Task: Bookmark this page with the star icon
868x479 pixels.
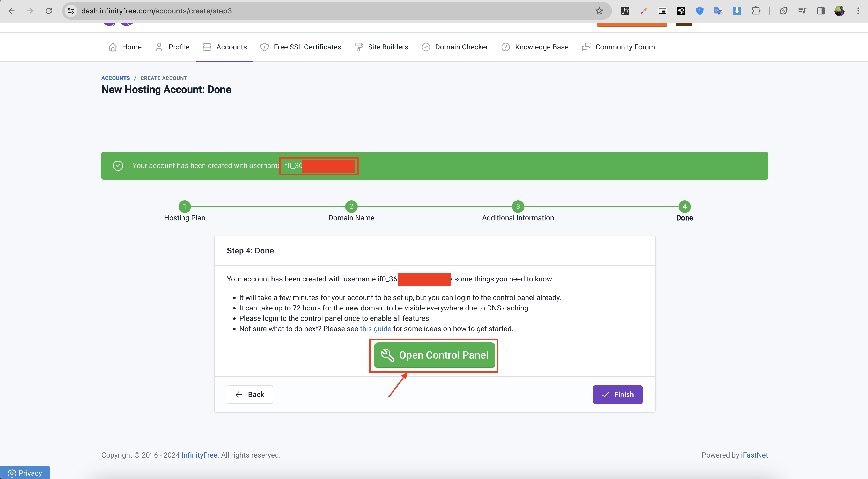Action: point(599,11)
